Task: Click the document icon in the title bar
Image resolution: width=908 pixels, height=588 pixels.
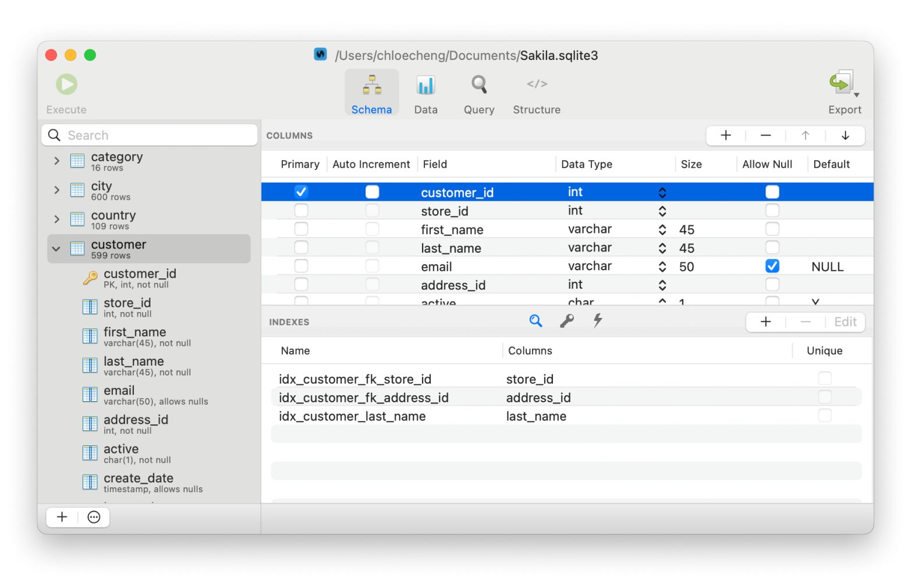Action: coord(320,55)
